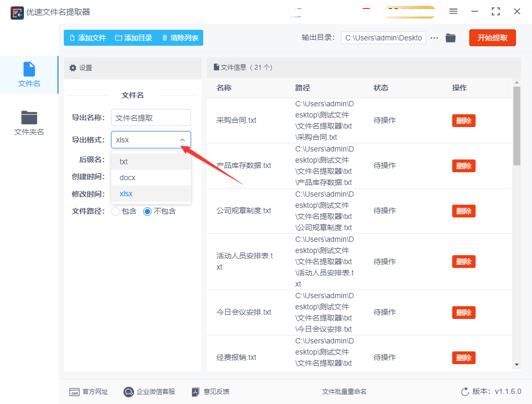Screen dimensions: 532x404
Task: Delete the 经费报销.txt row
Action: tap(463, 358)
